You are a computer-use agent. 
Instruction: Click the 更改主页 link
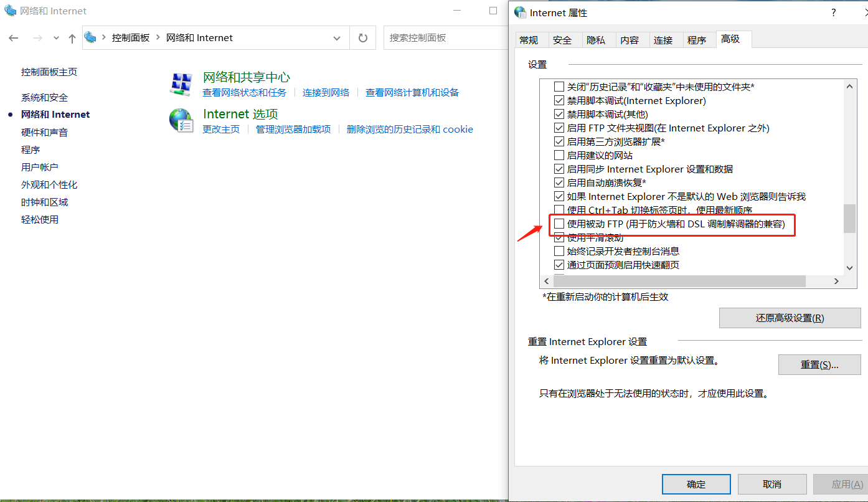(221, 130)
